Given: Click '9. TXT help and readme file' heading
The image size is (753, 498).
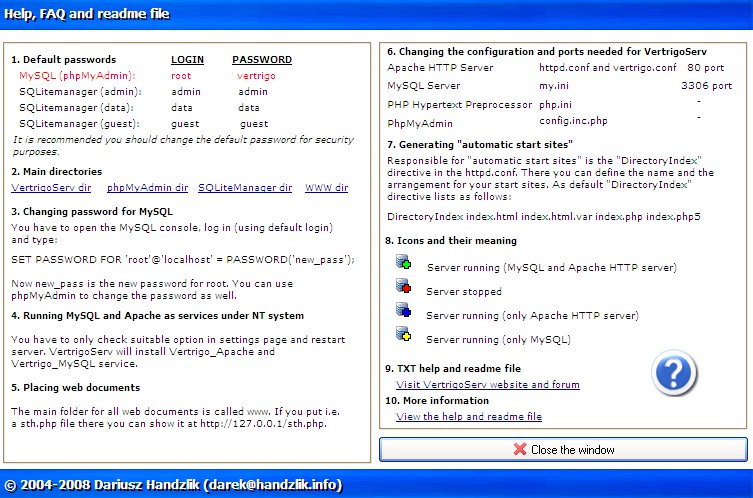Looking at the screenshot, I should pos(453,369).
